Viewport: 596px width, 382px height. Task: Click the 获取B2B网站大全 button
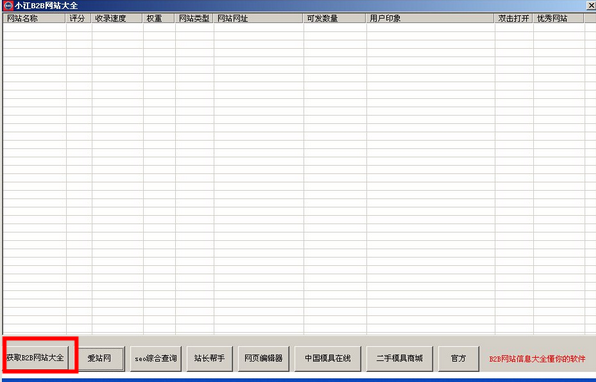(36, 358)
